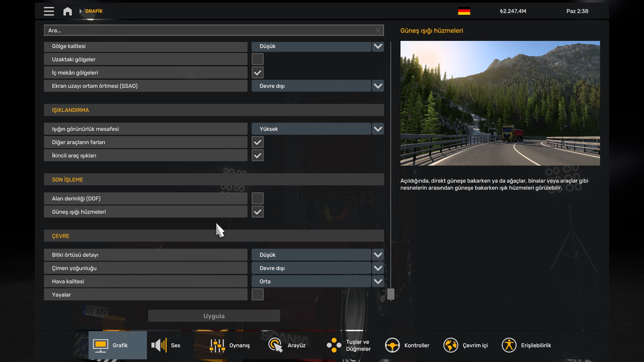Enable Uzaktaki gölgeler checkbox
Screen dimensions: 644x362
coord(258,59)
